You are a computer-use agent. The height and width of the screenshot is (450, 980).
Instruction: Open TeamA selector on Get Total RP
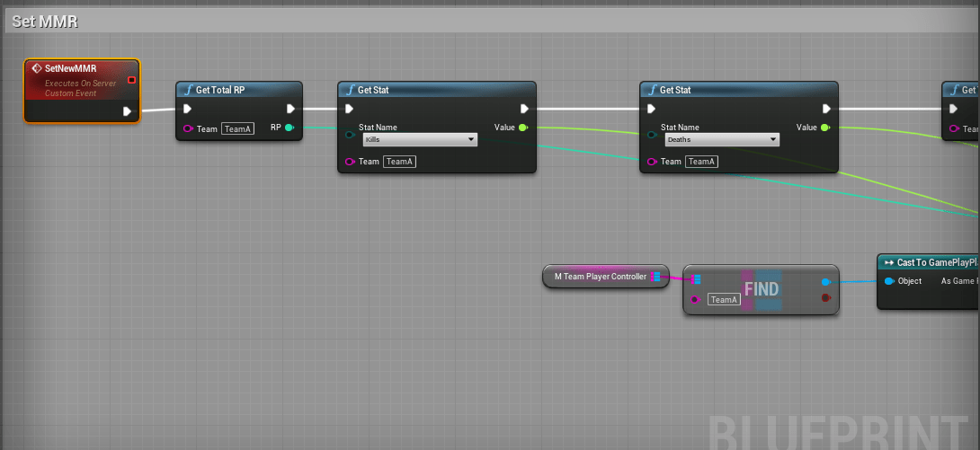[x=238, y=129]
